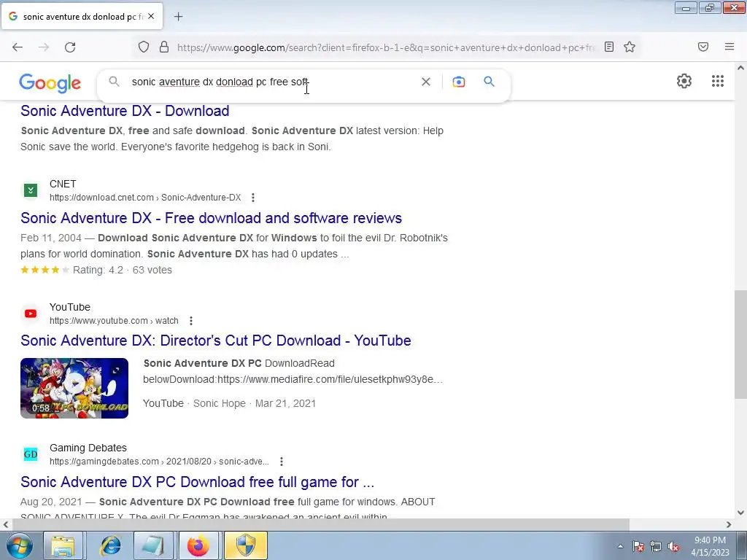
Task: Open the Windows Start menu
Action: 20,545
